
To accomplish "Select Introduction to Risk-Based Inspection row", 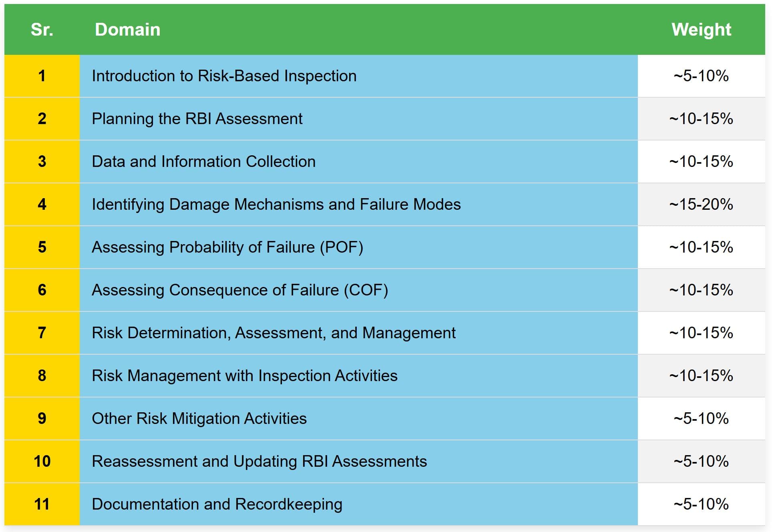I will coord(384,76).
